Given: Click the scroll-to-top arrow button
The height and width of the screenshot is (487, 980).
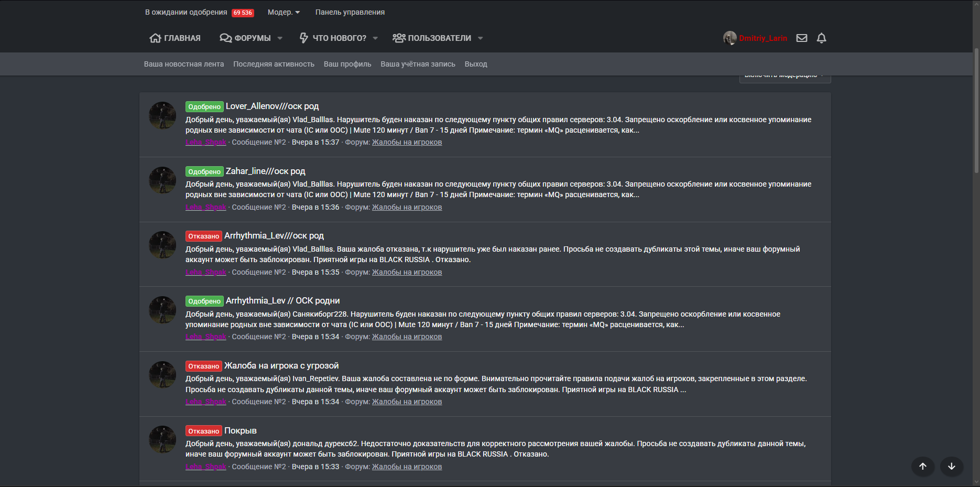Looking at the screenshot, I should click(923, 467).
